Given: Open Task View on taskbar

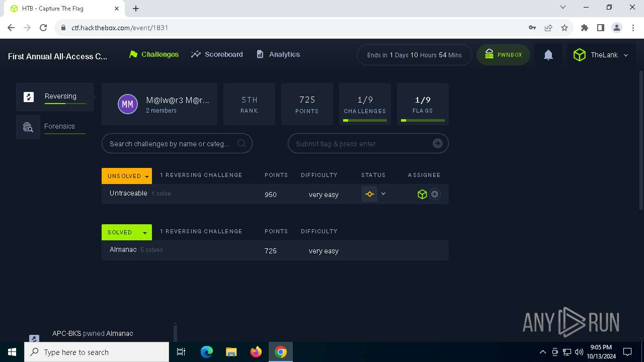Looking at the screenshot, I should [x=181, y=352].
